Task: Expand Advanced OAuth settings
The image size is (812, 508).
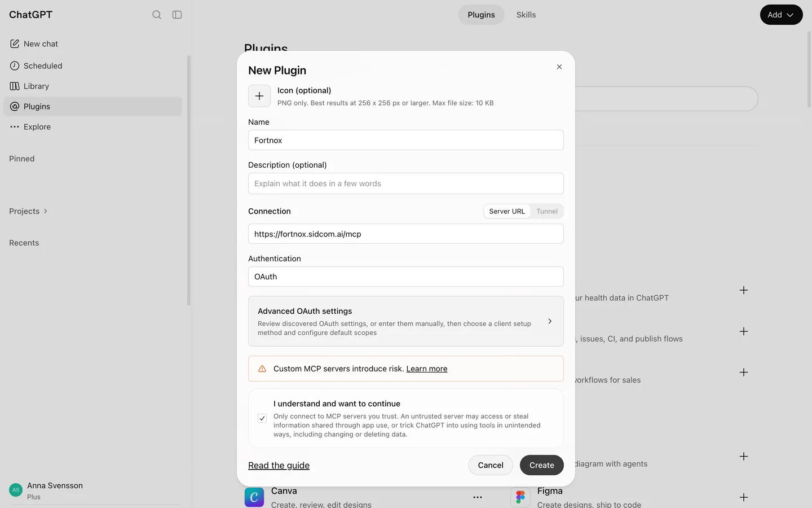Action: pos(406,321)
